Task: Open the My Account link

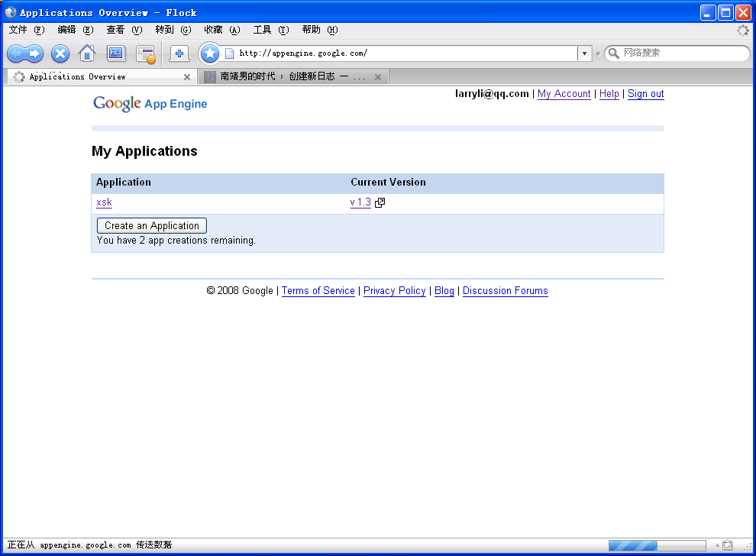Action: pos(564,93)
